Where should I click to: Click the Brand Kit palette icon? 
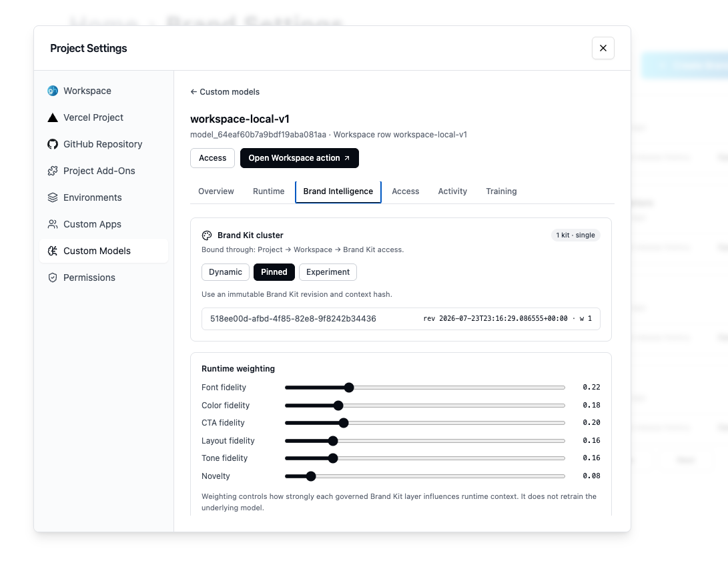(x=207, y=235)
